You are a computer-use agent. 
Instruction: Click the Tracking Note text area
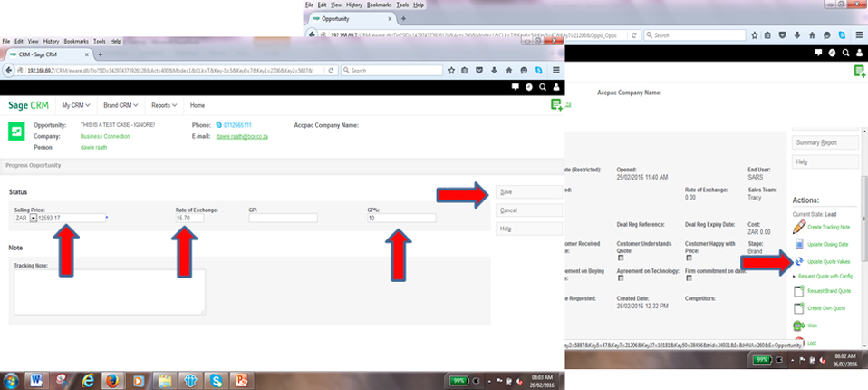point(110,292)
